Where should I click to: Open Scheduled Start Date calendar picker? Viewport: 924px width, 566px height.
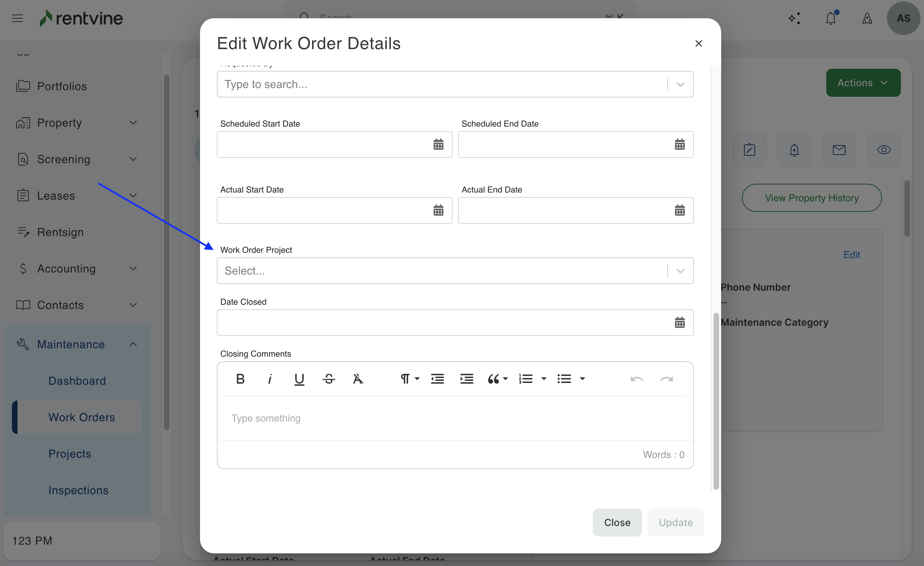[x=438, y=144]
